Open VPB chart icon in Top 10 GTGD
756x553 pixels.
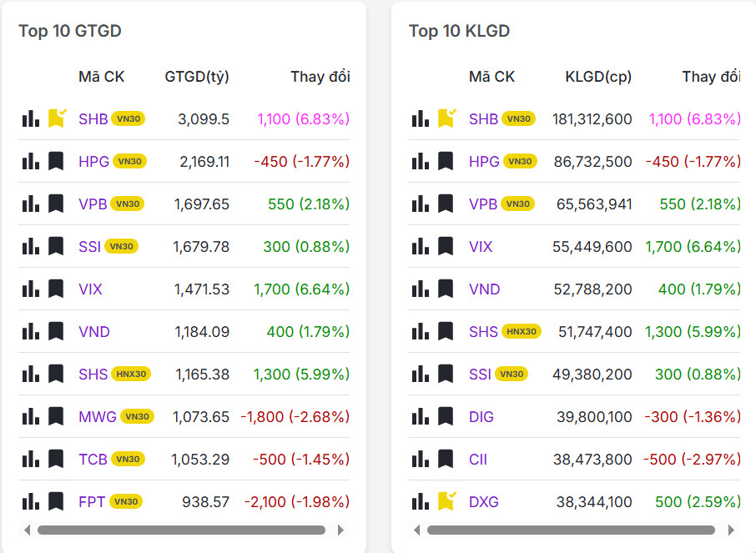[31, 204]
